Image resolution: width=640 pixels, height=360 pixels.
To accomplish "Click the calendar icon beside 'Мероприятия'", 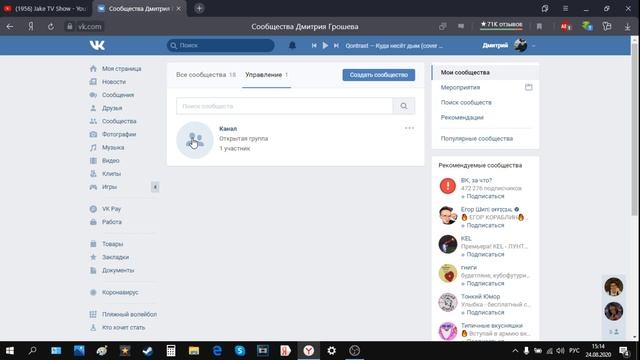I will [x=528, y=87].
